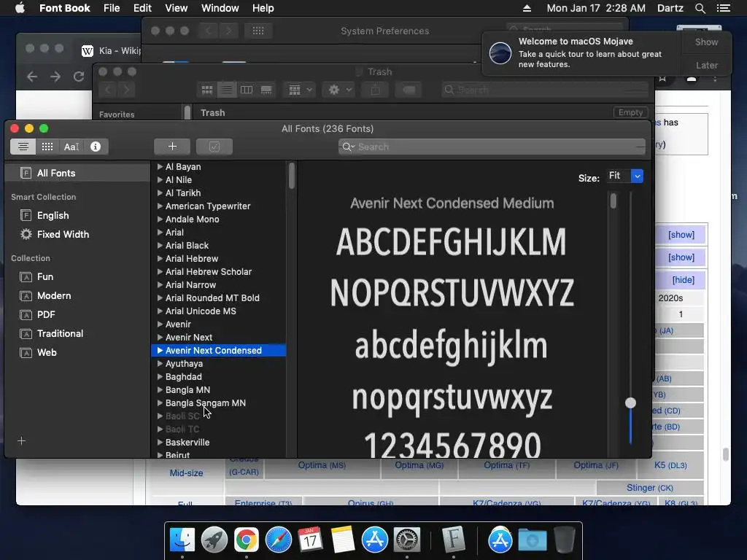Viewport: 747px width, 560px height.
Task: Click the font size slider knob
Action: (x=630, y=402)
